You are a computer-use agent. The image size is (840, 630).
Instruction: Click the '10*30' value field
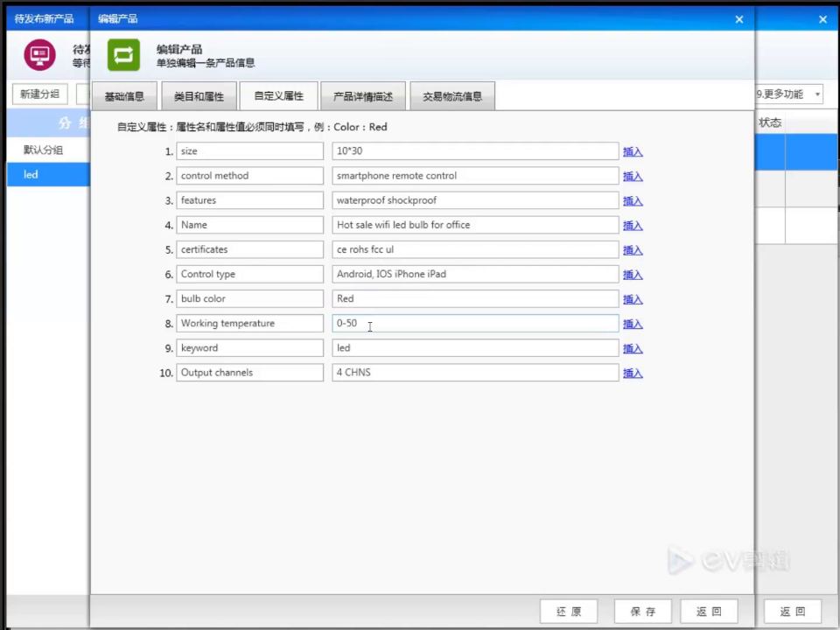coord(475,151)
